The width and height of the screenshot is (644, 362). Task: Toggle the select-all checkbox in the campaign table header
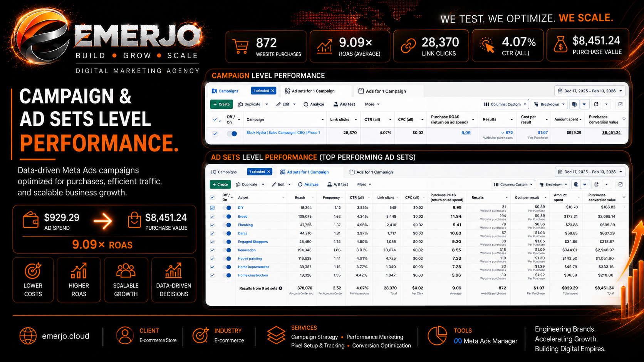215,120
